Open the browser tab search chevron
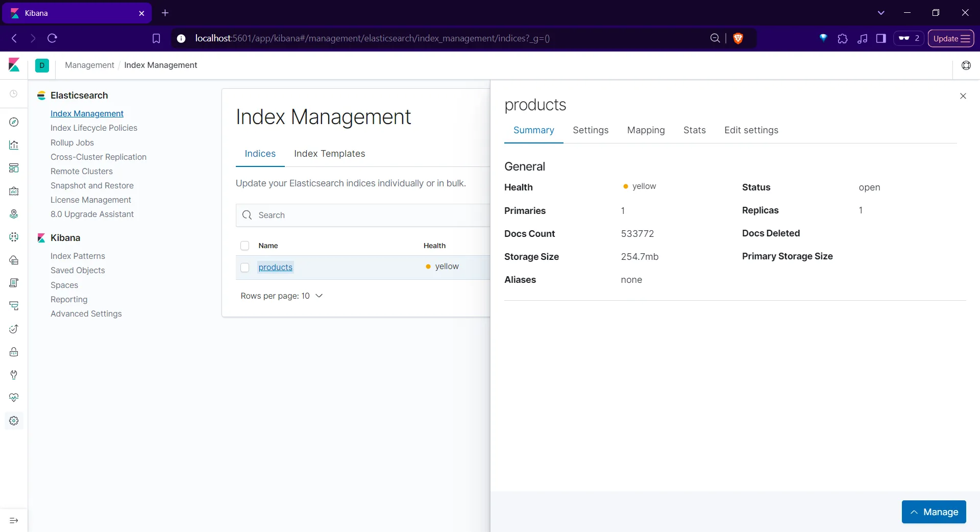 881,13
